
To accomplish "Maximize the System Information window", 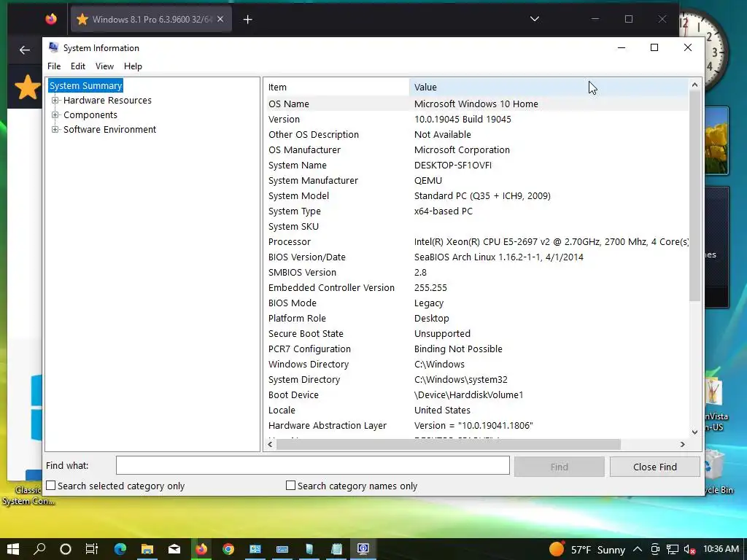I will (x=654, y=47).
